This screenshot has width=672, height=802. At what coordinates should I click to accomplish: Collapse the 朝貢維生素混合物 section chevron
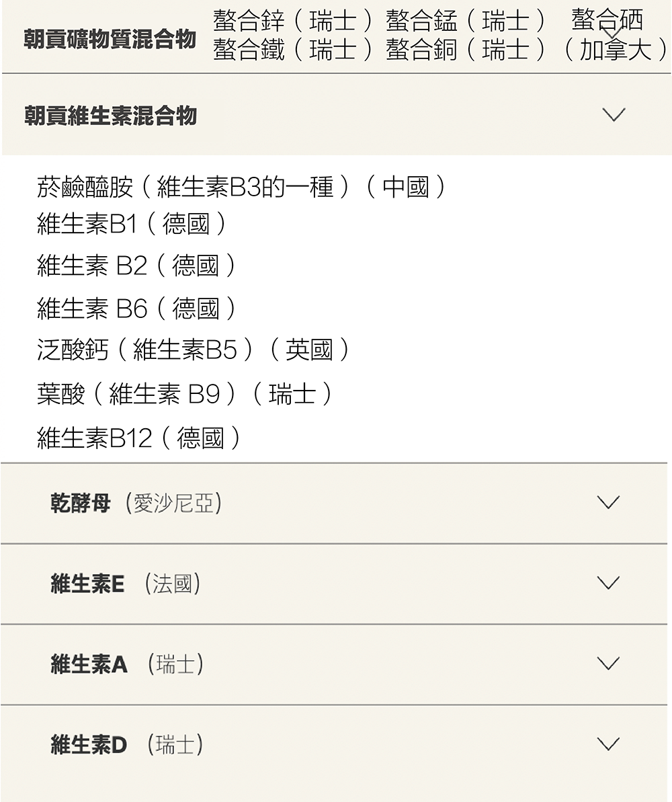pyautogui.click(x=614, y=115)
